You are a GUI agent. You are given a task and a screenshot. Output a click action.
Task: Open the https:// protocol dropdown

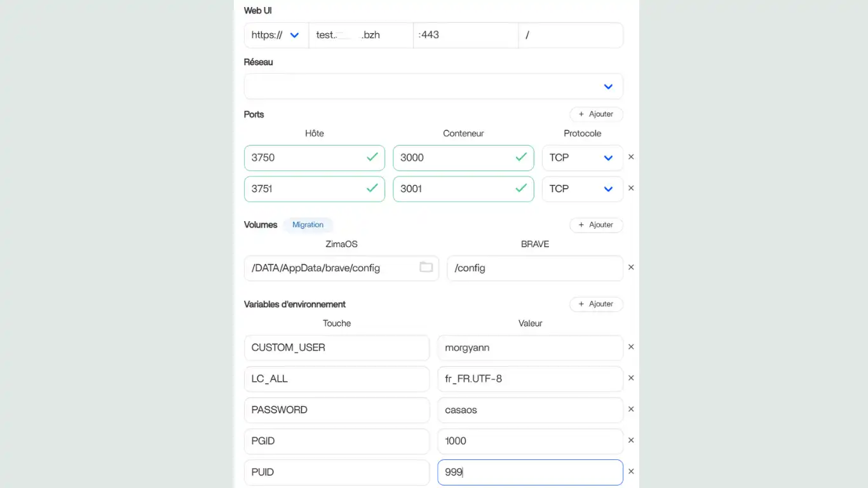276,36
